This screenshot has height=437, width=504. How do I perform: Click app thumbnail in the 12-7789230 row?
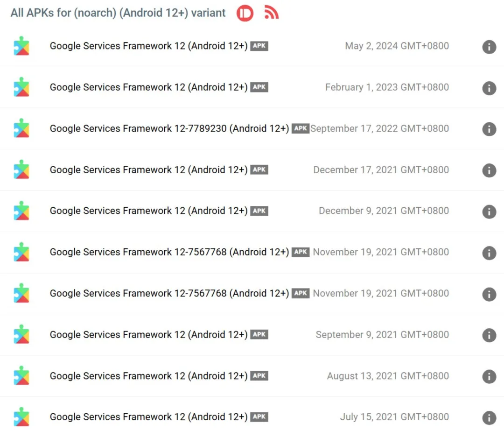[21, 129]
